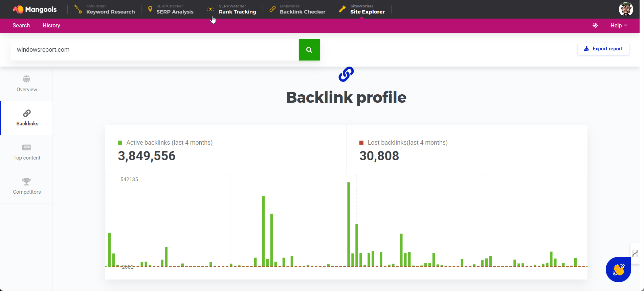Open the Competitors sidebar section
The image size is (644, 291).
(26, 186)
